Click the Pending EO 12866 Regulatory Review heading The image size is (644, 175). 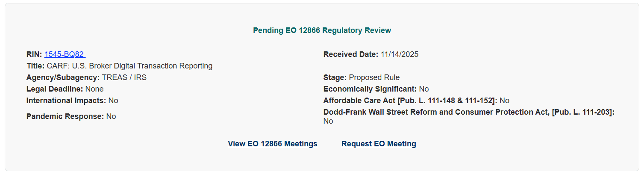[x=322, y=30]
